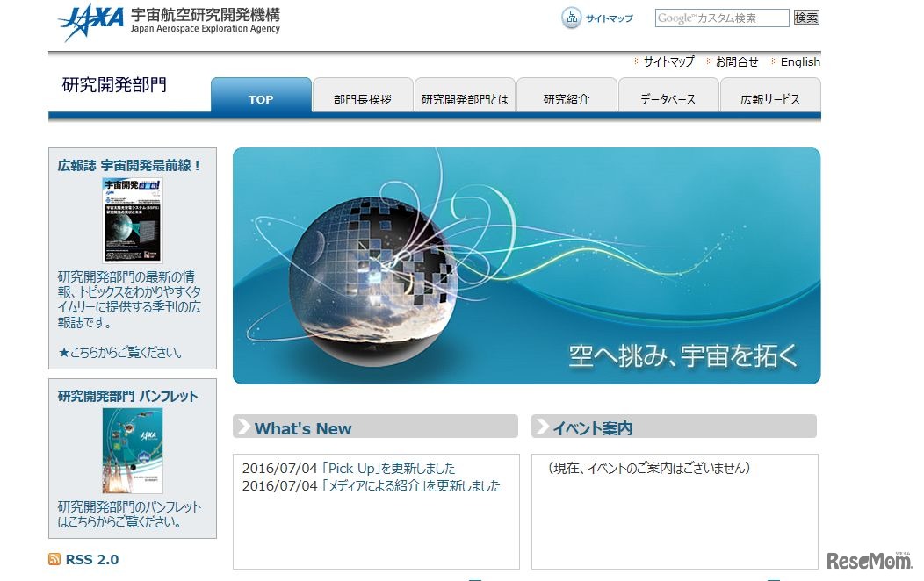Screen dimensions: 924x581
Task: Click the 検索 search button
Action: [806, 18]
